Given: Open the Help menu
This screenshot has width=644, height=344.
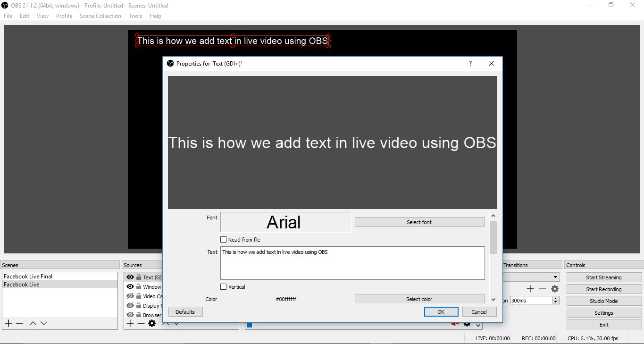Looking at the screenshot, I should tap(155, 16).
